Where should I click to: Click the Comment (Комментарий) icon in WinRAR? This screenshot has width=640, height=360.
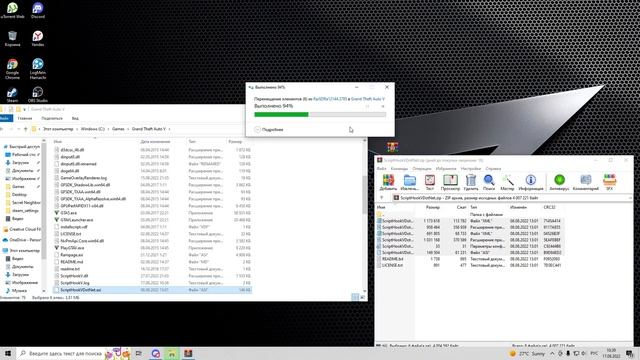586,182
